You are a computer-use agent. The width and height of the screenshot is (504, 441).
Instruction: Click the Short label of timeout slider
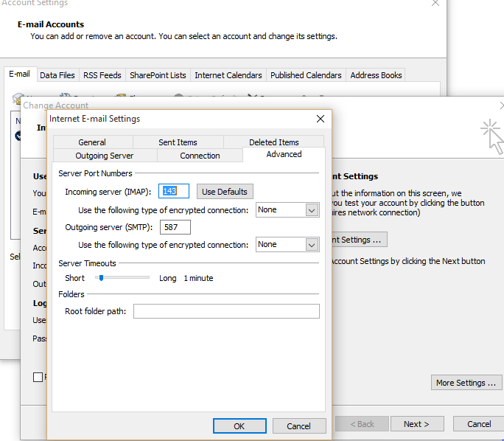(74, 278)
